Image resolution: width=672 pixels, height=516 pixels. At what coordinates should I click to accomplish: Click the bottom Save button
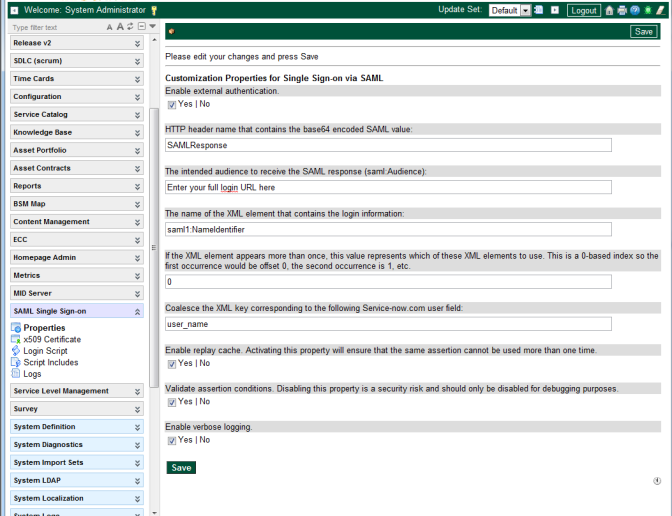pos(181,468)
